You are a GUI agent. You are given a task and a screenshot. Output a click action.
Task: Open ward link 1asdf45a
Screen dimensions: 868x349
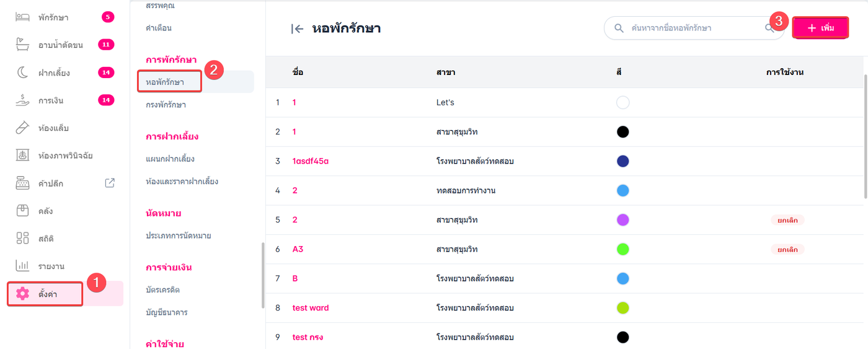(x=310, y=161)
